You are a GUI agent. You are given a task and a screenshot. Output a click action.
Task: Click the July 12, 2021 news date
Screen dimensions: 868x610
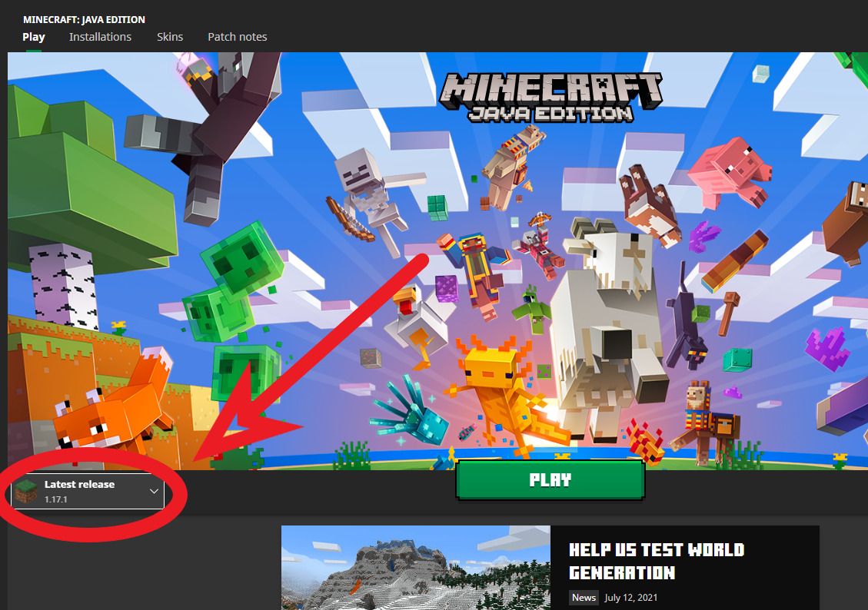[630, 598]
